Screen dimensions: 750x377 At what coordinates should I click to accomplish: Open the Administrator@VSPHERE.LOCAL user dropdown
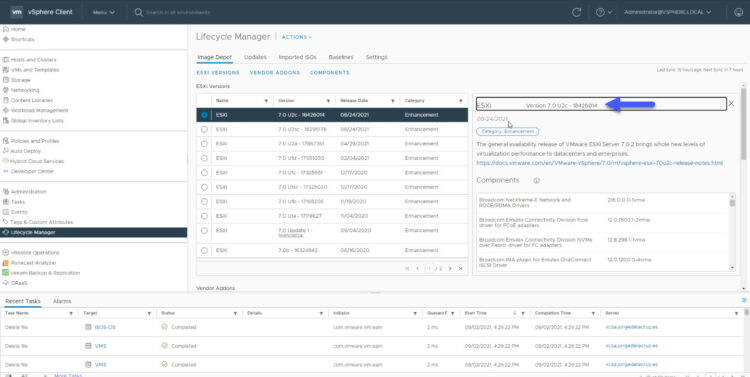pos(667,12)
